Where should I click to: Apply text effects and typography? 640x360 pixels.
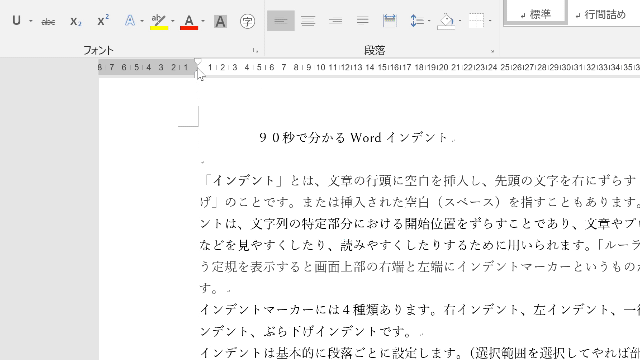coord(130,20)
